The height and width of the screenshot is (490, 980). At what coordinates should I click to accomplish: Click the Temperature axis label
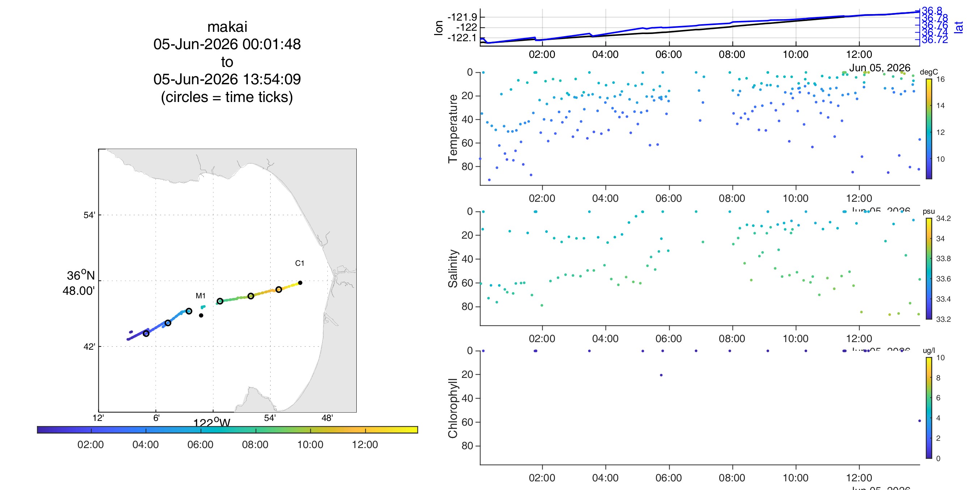click(x=453, y=129)
